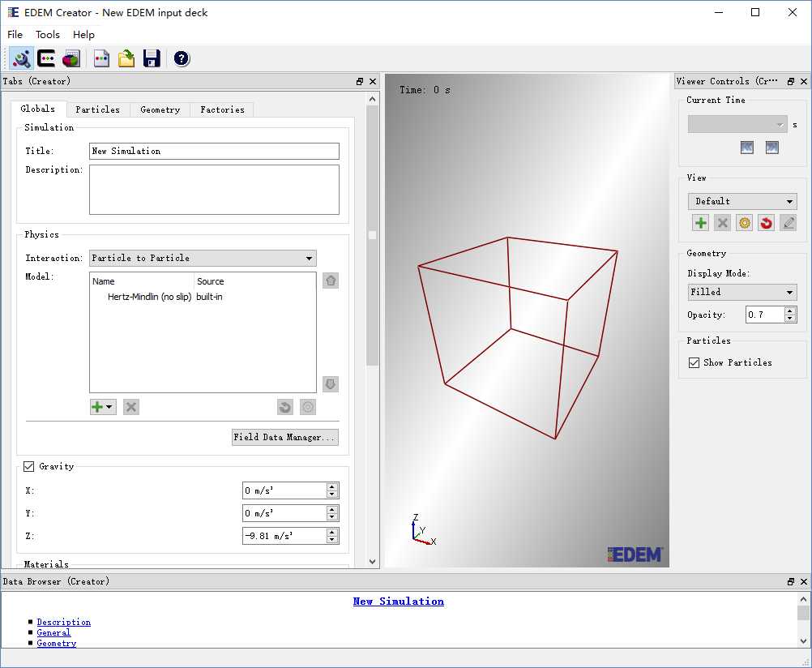The height and width of the screenshot is (668, 812).
Task: Close the Viewer Controls panel
Action: click(804, 81)
